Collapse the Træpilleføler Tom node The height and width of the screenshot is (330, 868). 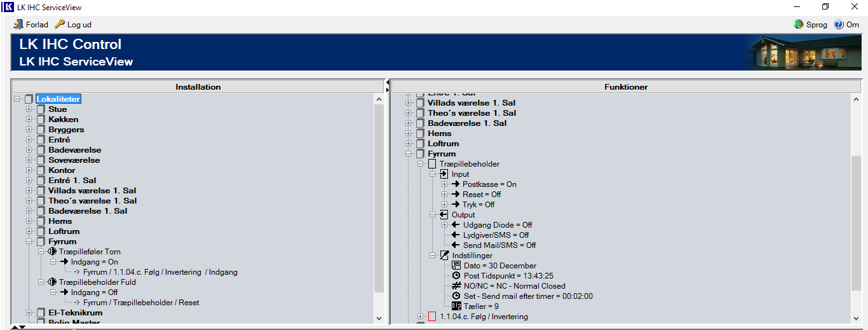point(41,252)
